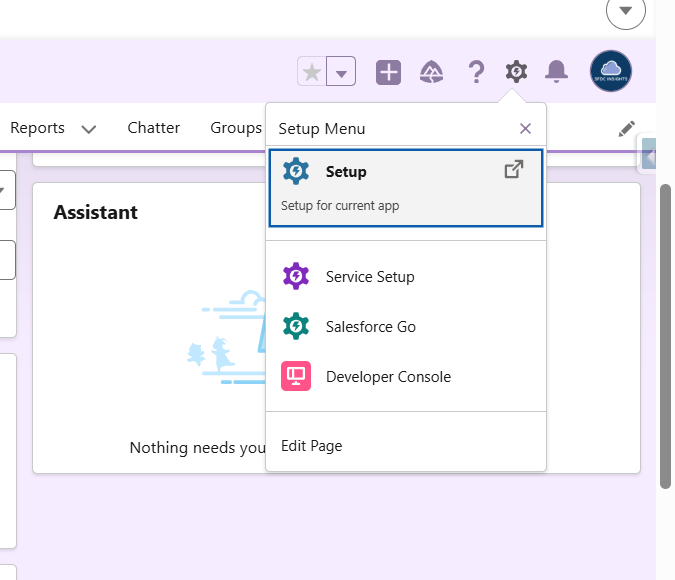Image resolution: width=675 pixels, height=580 pixels.
Task: Open the Trailhead Guidance Center icon
Action: pos(432,72)
